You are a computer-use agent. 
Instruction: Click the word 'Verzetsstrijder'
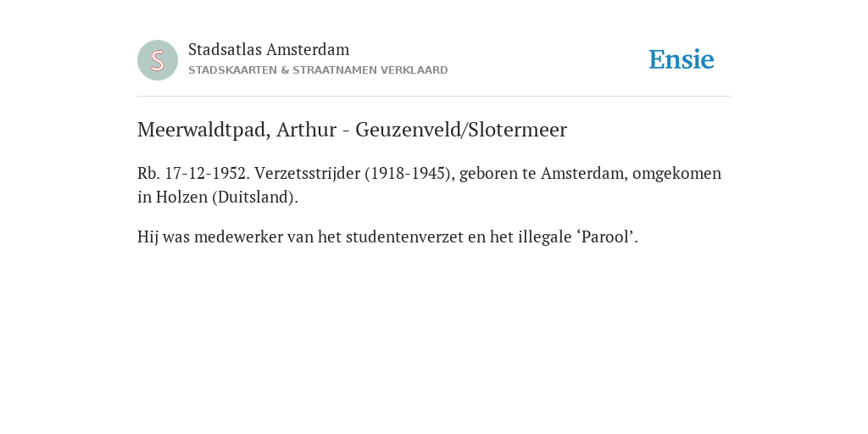(307, 174)
